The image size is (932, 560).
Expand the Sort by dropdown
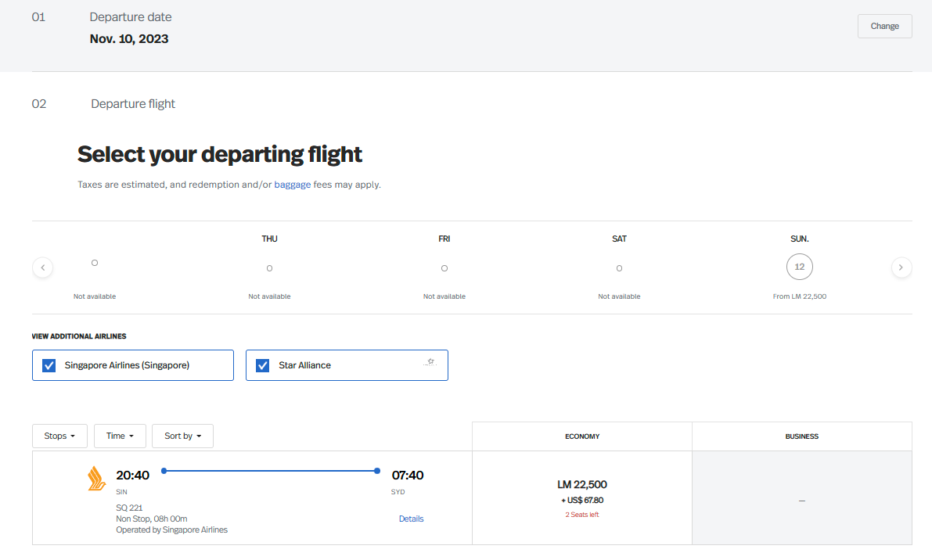(x=182, y=436)
